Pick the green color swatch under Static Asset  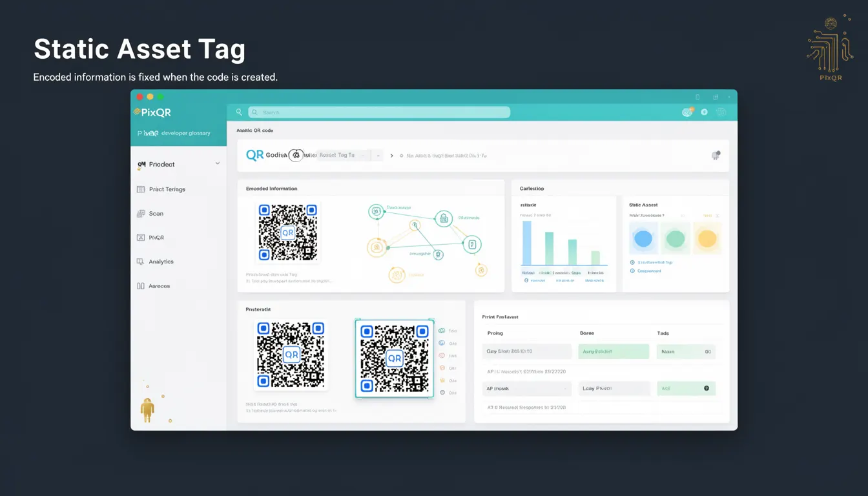pos(675,239)
